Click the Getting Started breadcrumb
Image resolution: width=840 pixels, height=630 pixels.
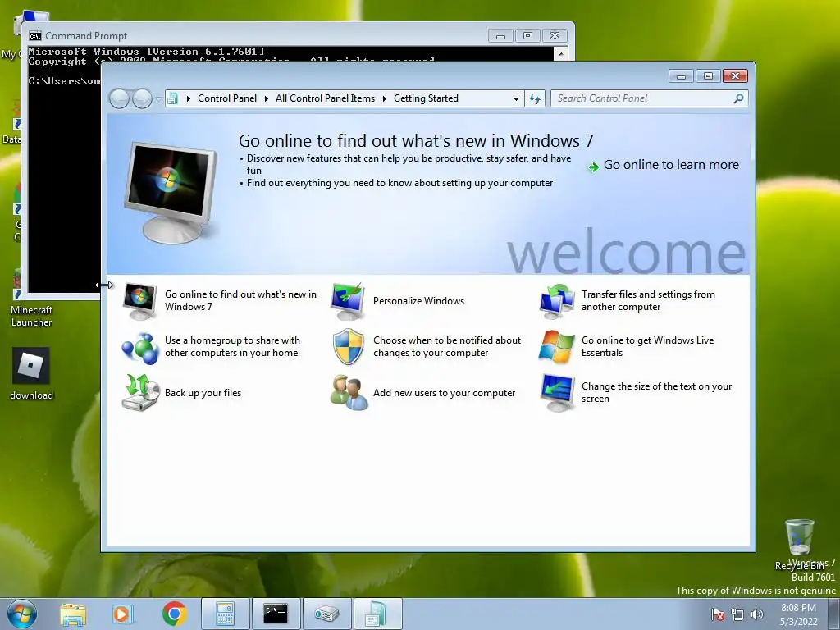pos(426,98)
